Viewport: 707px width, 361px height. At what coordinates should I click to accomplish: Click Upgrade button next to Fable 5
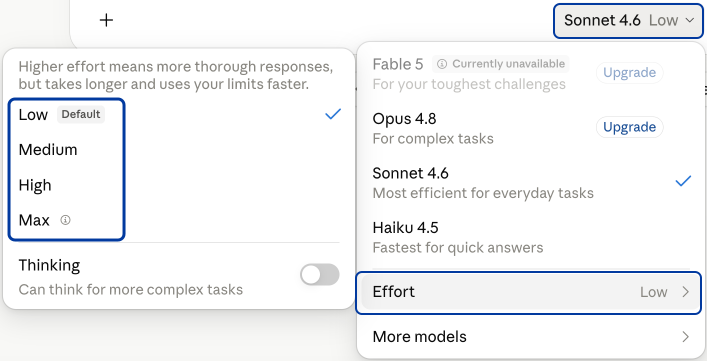click(x=629, y=73)
